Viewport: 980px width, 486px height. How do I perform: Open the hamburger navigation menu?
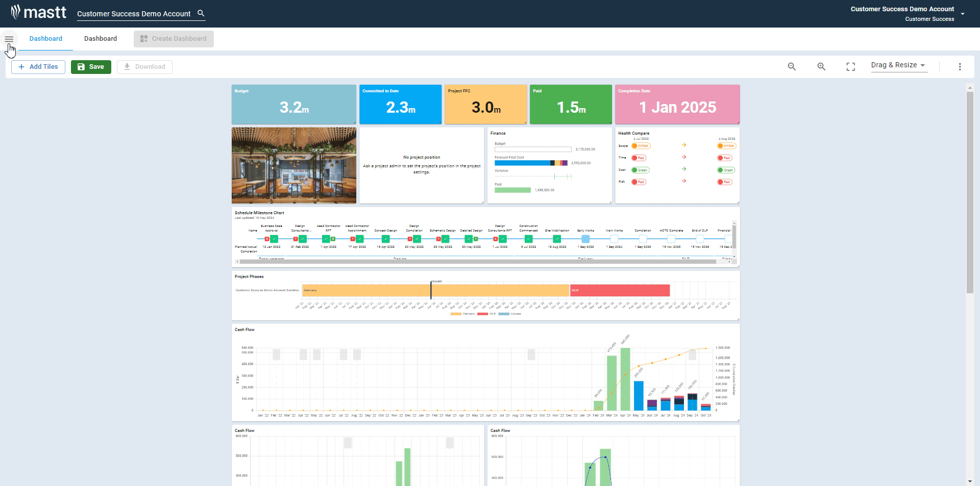pyautogui.click(x=9, y=39)
